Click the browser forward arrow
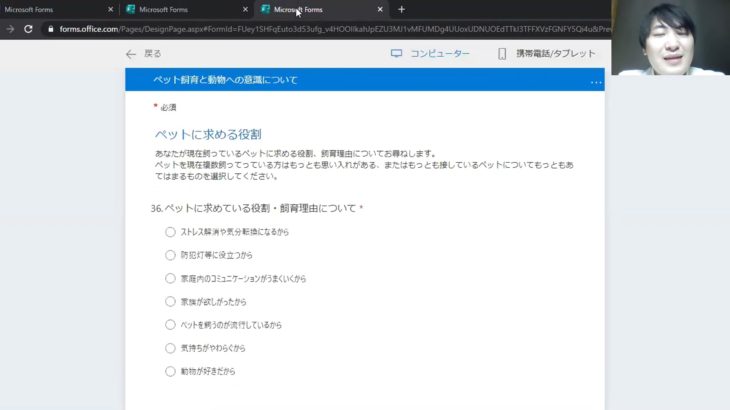Image resolution: width=730 pixels, height=410 pixels. 10,29
